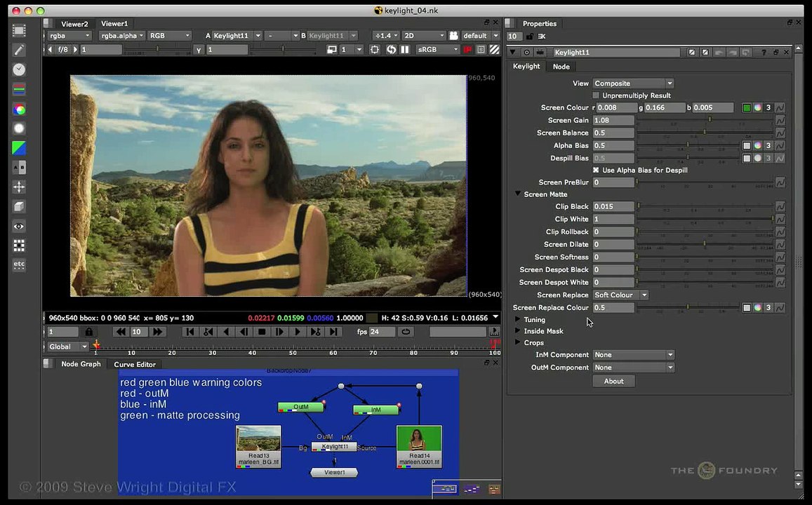Click the Alpha Bias color wheel icon
The width and height of the screenshot is (812, 505).
click(758, 146)
